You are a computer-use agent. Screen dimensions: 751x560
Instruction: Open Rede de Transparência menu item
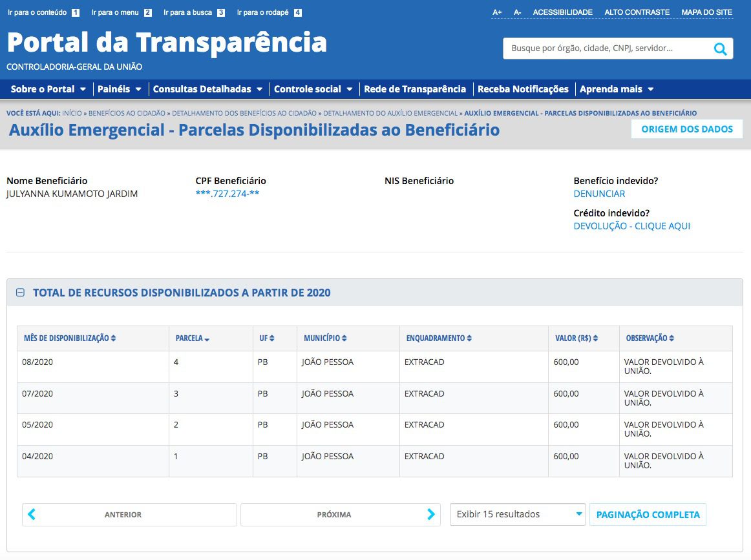pyautogui.click(x=414, y=89)
